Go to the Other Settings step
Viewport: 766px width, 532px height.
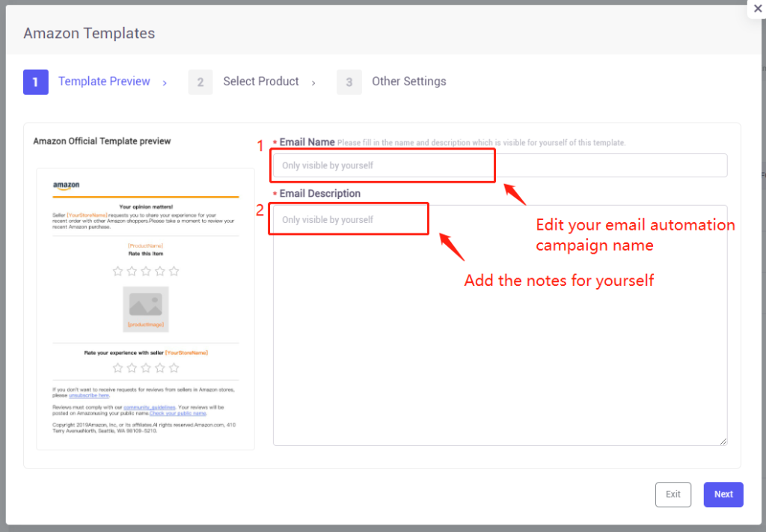click(x=409, y=82)
